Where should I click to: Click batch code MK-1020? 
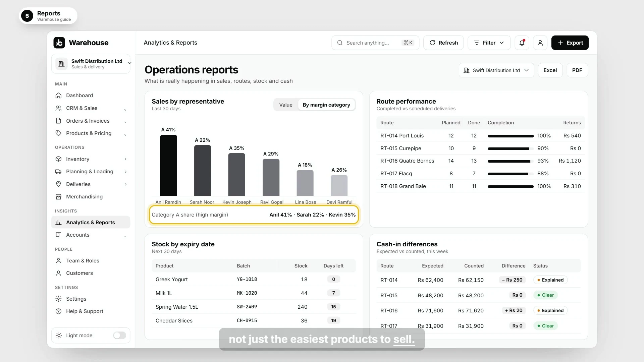coord(247,293)
